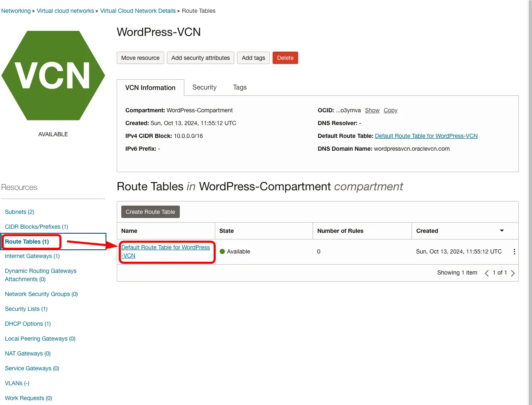Open the Tags tab
The image size is (532, 405).
click(x=240, y=88)
